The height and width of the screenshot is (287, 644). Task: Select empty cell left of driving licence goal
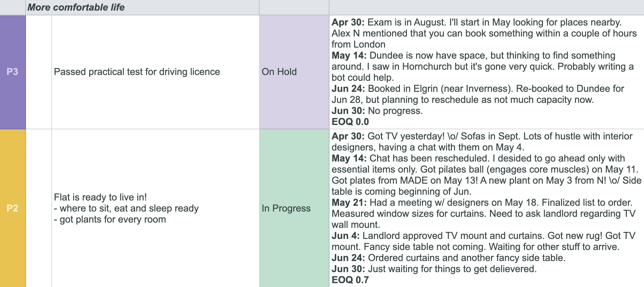(39, 72)
